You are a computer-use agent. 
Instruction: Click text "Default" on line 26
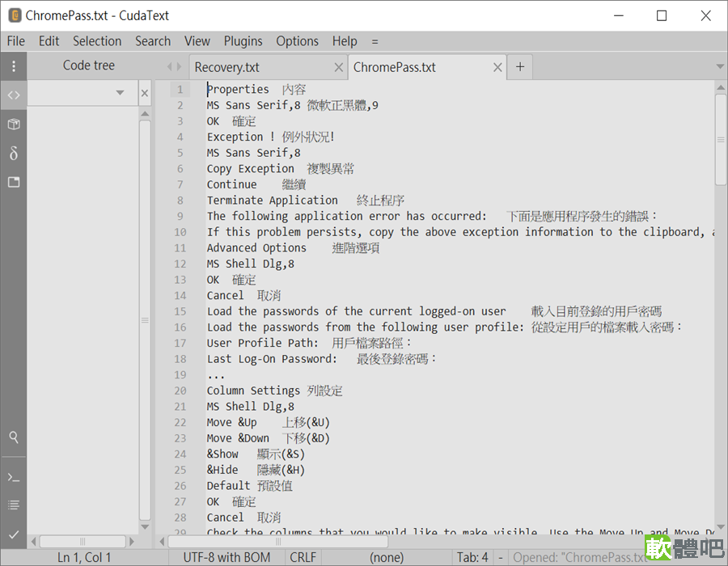[x=228, y=486]
